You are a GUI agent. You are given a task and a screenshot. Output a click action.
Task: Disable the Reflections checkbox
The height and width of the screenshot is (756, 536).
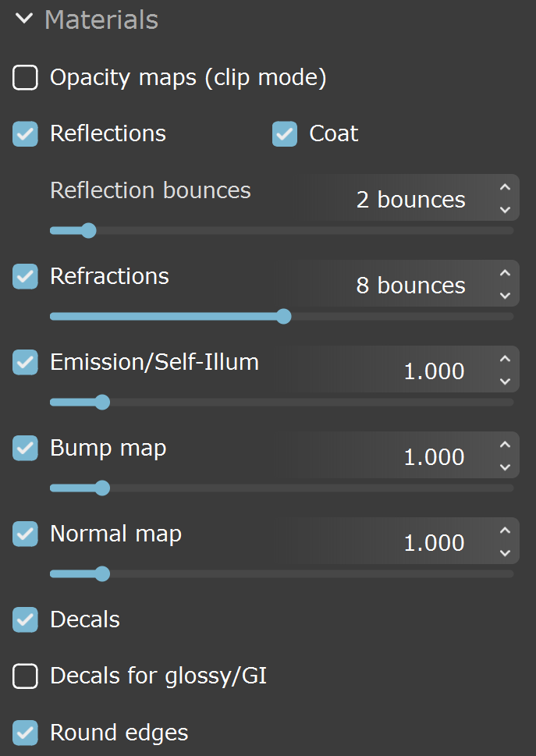click(25, 133)
